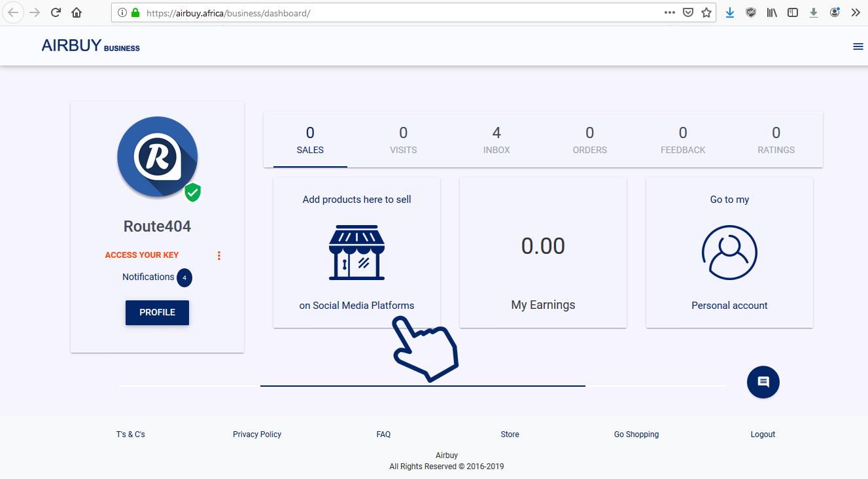This screenshot has width=868, height=479.
Task: Open the hamburger menu in Airbuy header
Action: point(858,46)
